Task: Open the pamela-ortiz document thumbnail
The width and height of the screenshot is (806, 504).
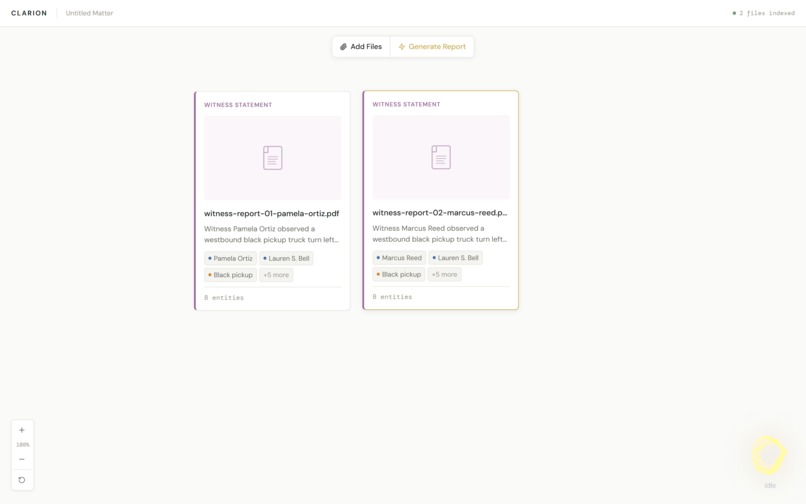Action: (272, 158)
